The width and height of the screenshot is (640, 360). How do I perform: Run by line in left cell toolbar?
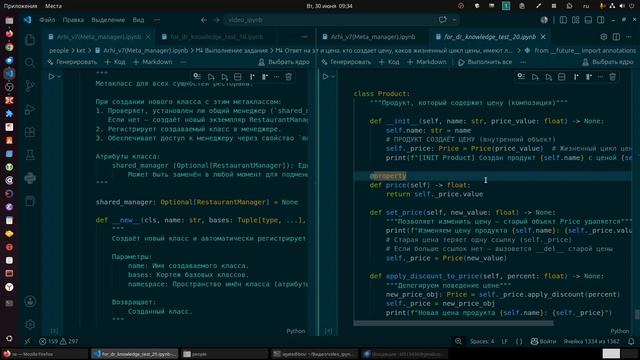(x=197, y=76)
